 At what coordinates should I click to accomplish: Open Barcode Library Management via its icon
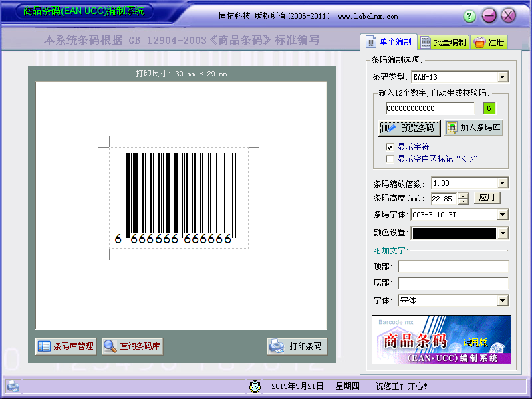43,346
